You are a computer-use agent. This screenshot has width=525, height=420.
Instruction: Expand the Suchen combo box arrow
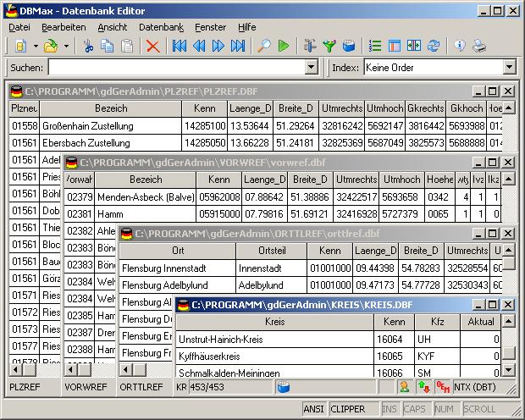(x=311, y=68)
